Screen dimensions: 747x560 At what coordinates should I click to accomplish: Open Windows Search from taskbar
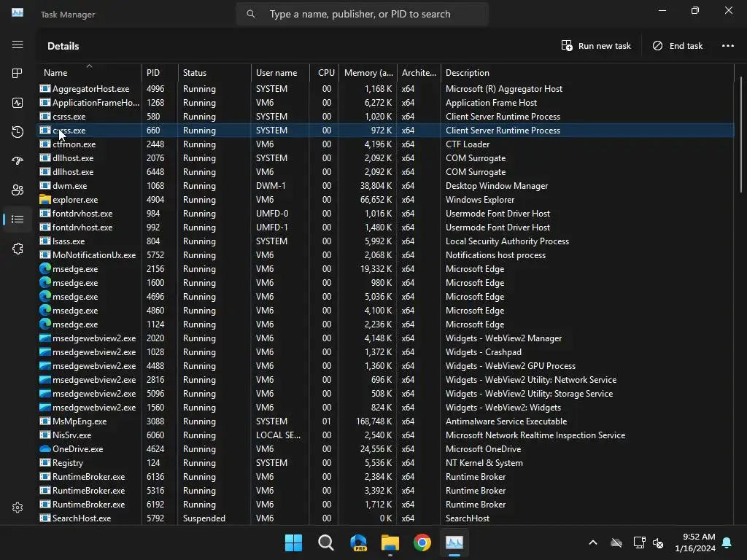point(326,542)
